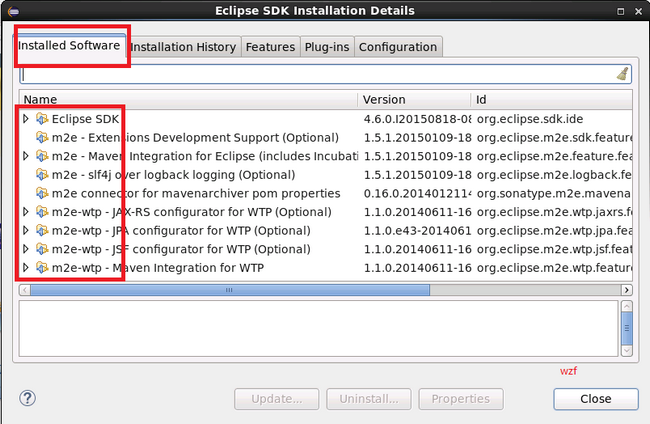The height and width of the screenshot is (424, 650).
Task: Select the org.eclipse.m2e.logback id cell
Action: coord(554,175)
